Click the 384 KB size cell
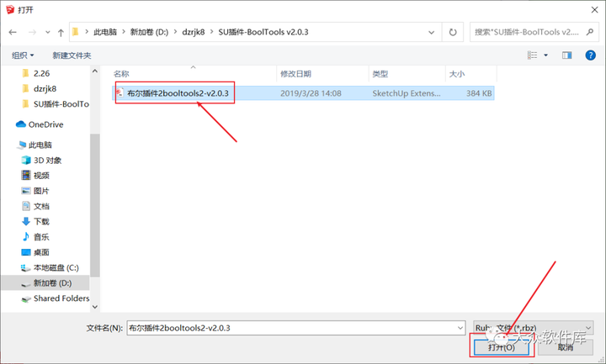Viewport: 606px width, 364px height. 479,93
